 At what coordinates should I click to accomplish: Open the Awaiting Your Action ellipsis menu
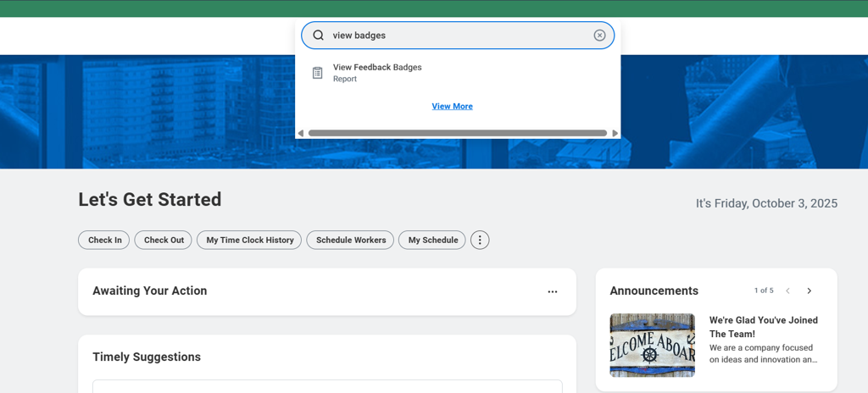(x=553, y=291)
